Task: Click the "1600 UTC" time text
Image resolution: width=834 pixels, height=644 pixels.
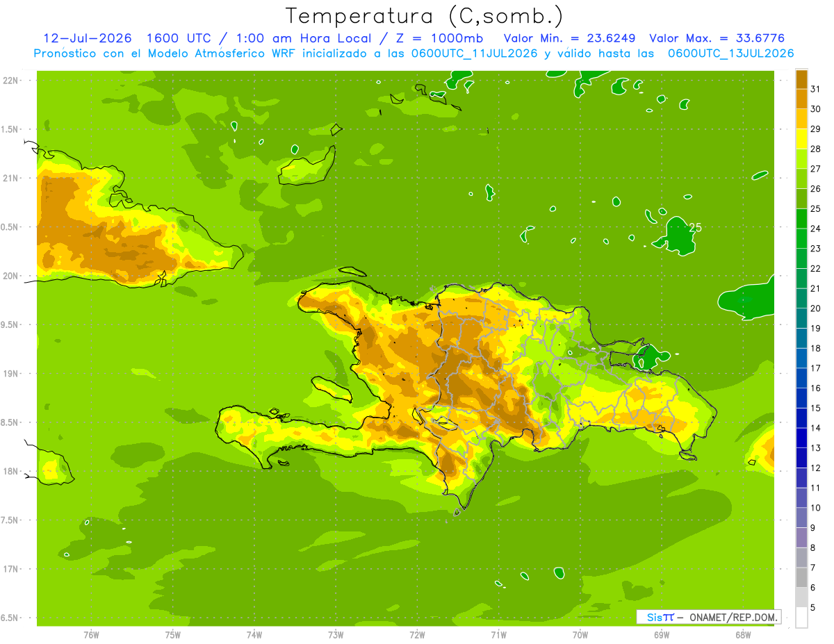Action: click(x=179, y=38)
